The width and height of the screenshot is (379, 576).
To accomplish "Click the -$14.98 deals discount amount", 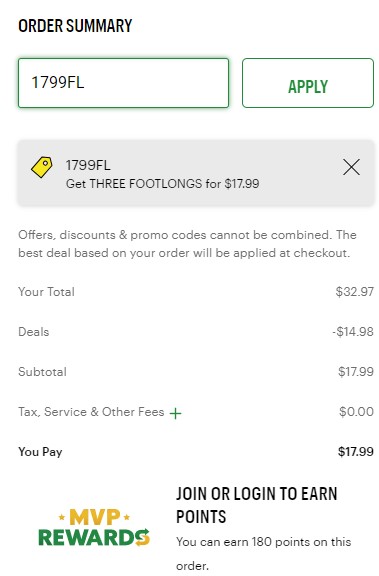I will (x=353, y=332).
